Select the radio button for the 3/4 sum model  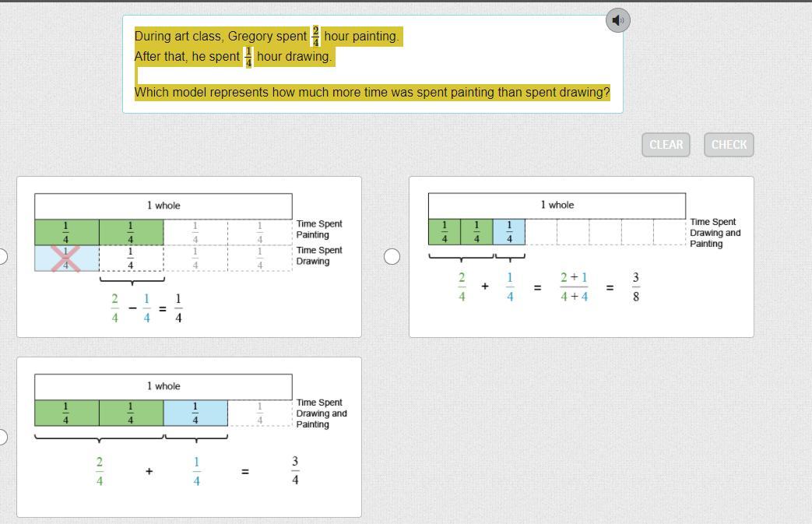[x=2, y=437]
